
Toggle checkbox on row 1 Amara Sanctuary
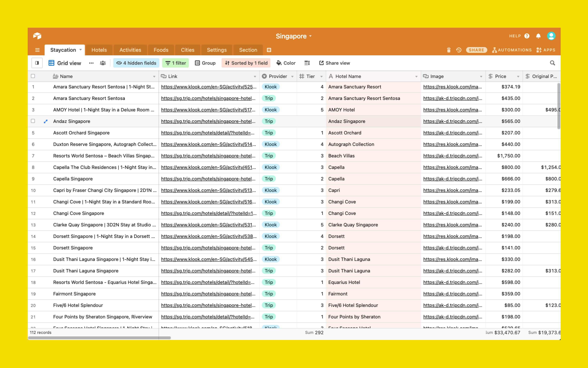(x=33, y=87)
